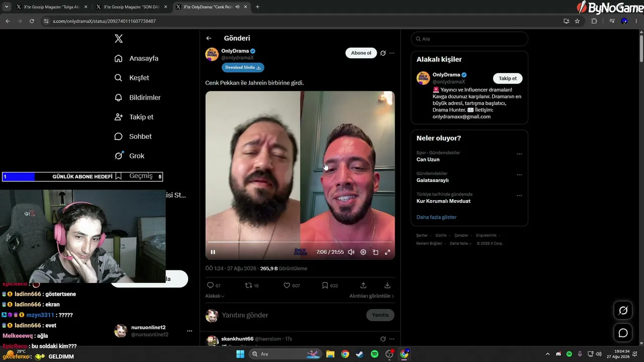This screenshot has width=644, height=362.
Task: Expand the Alakalı reply sort dropdown
Action: (x=215, y=296)
